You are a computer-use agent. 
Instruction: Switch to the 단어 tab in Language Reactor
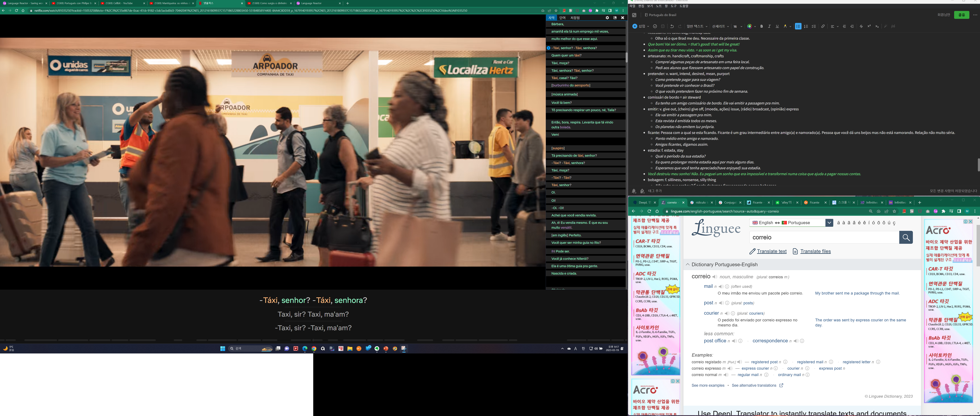(x=562, y=18)
